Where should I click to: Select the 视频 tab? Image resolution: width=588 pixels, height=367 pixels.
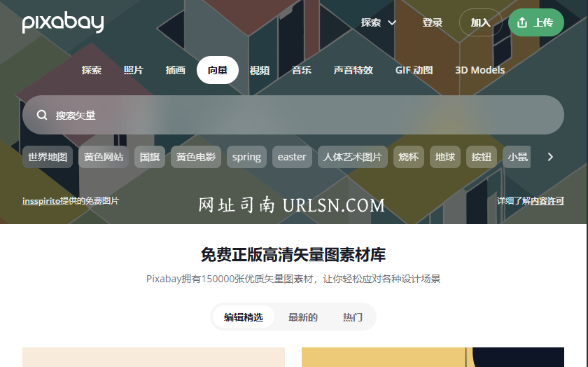(260, 70)
